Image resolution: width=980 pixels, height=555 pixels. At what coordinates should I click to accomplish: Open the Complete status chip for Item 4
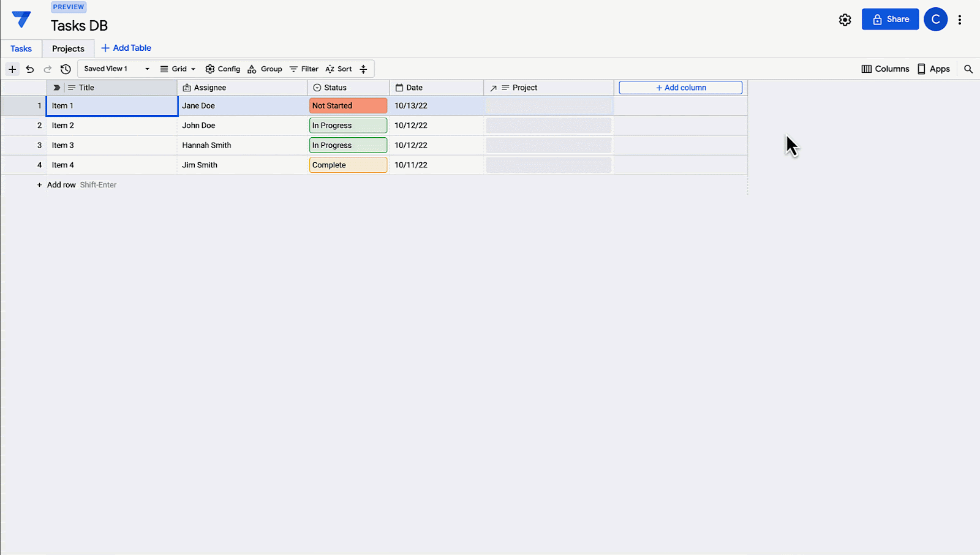348,165
